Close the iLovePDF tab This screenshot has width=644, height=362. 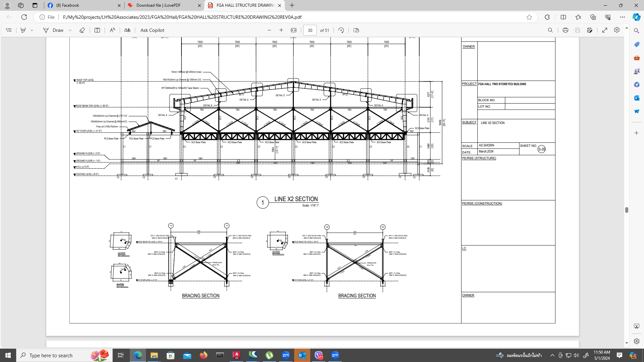point(199,5)
